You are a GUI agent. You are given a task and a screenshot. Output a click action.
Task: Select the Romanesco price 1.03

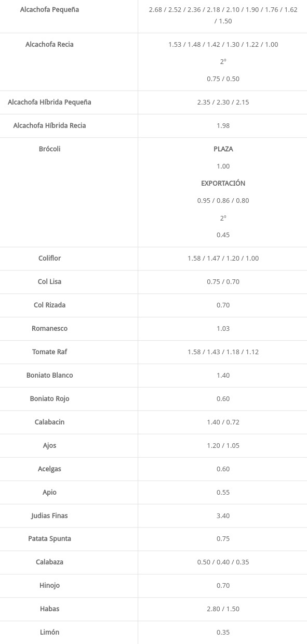(223, 329)
